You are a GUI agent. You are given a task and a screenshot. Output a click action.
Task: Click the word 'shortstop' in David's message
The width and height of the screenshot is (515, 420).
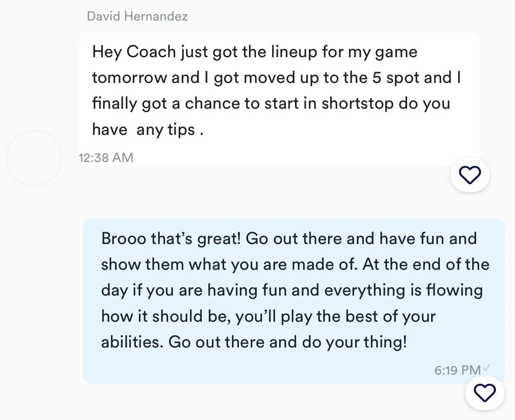tap(357, 104)
